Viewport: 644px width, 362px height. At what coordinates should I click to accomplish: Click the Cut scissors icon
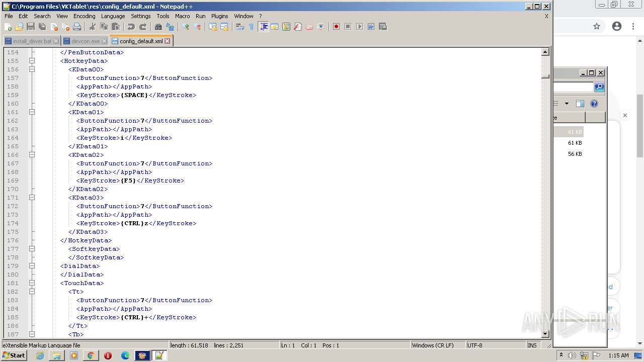point(93,27)
